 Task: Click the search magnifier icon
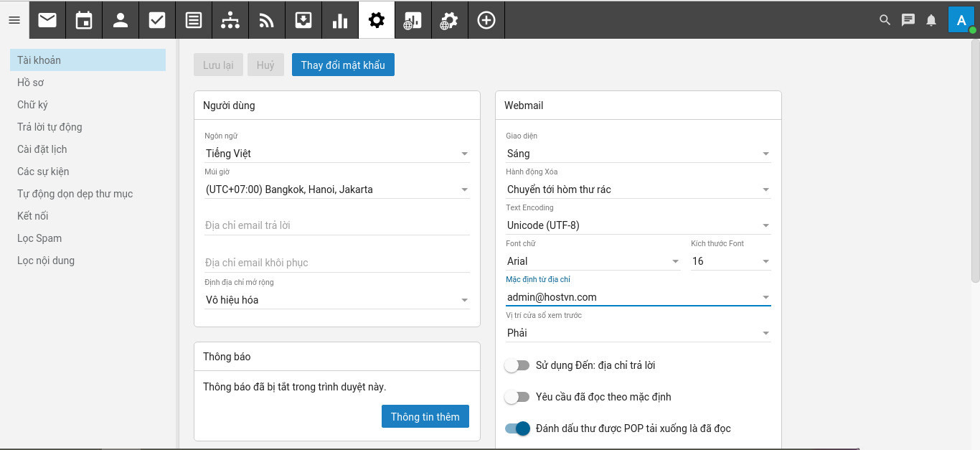pyautogui.click(x=885, y=20)
